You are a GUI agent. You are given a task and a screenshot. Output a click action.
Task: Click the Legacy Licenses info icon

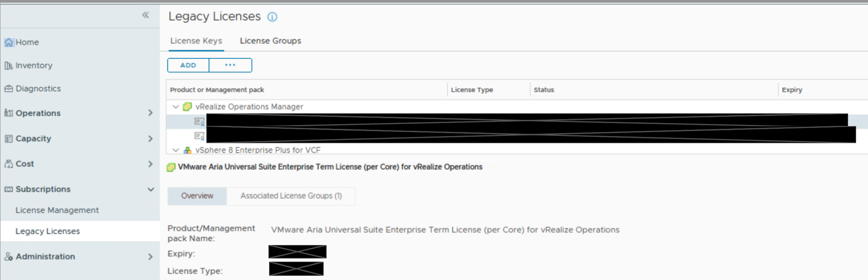click(272, 17)
